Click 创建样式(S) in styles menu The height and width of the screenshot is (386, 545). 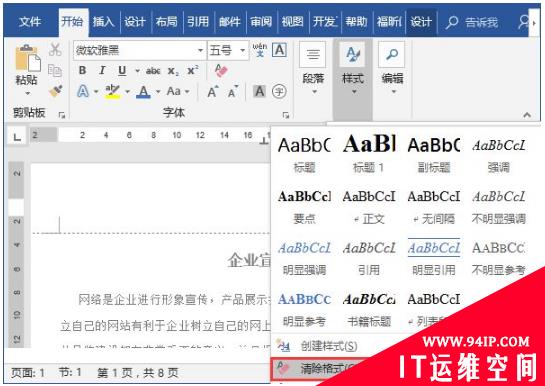328,346
